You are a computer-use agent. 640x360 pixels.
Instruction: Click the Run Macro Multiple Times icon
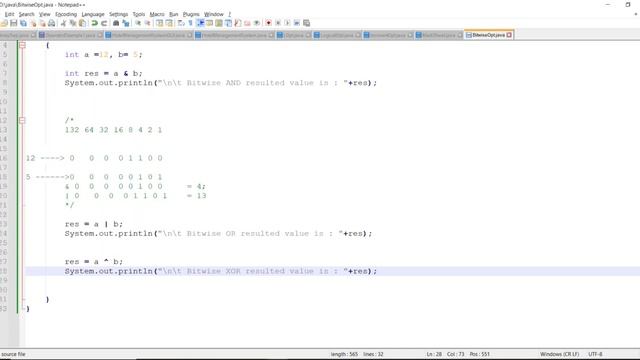point(297,23)
